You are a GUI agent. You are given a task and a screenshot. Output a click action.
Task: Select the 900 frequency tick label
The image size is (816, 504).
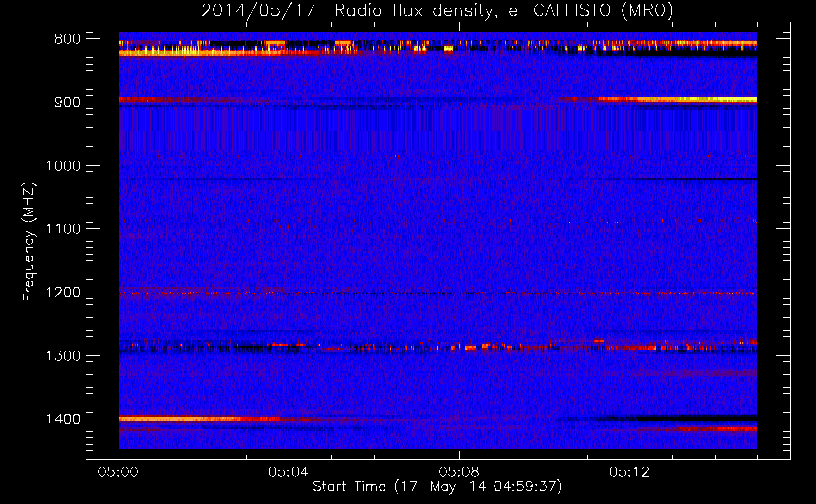click(68, 102)
